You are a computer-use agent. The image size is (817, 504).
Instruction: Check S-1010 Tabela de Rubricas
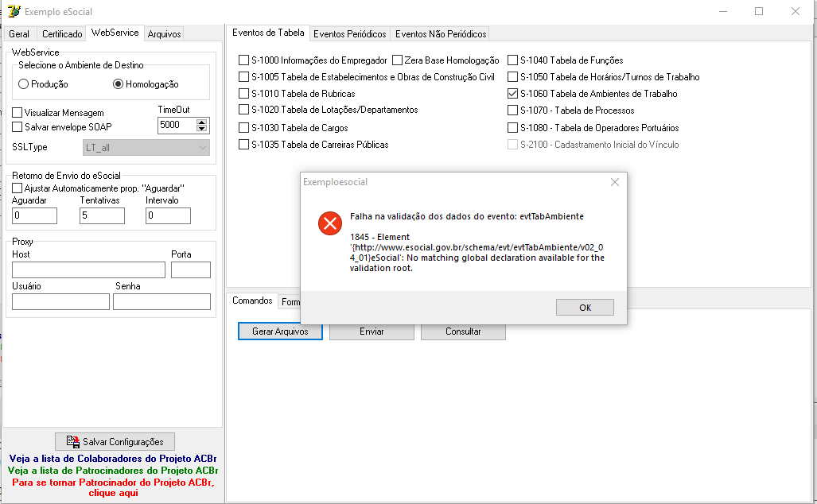243,93
